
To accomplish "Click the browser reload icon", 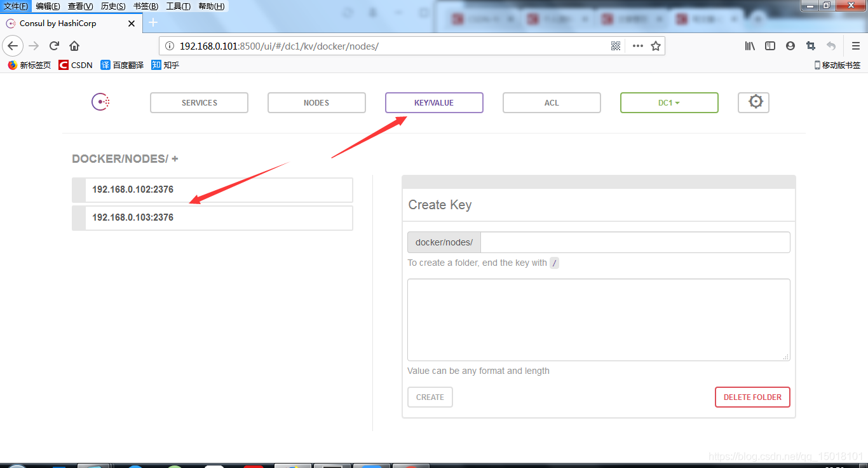I will point(55,46).
